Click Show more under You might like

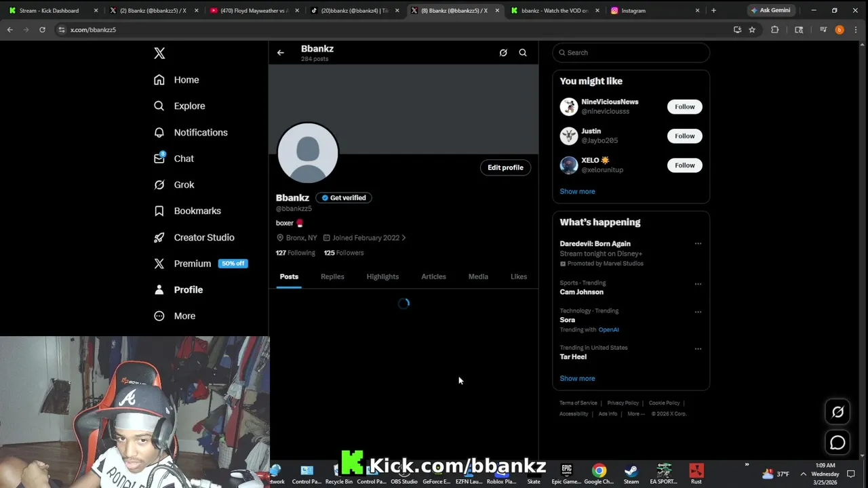pos(577,191)
